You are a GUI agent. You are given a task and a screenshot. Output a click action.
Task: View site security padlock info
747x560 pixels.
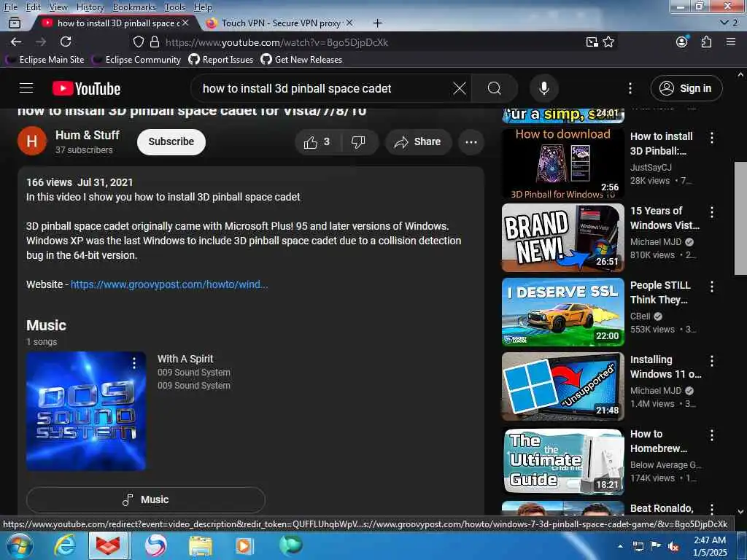pos(155,42)
